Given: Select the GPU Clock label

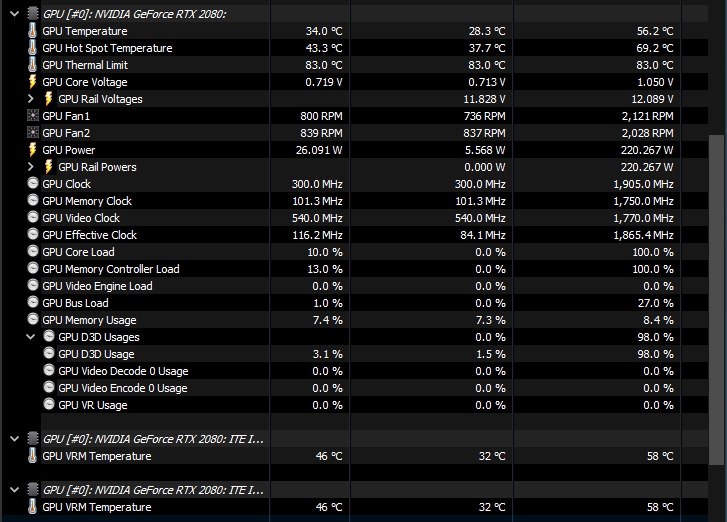Looking at the screenshot, I should coord(66,184).
